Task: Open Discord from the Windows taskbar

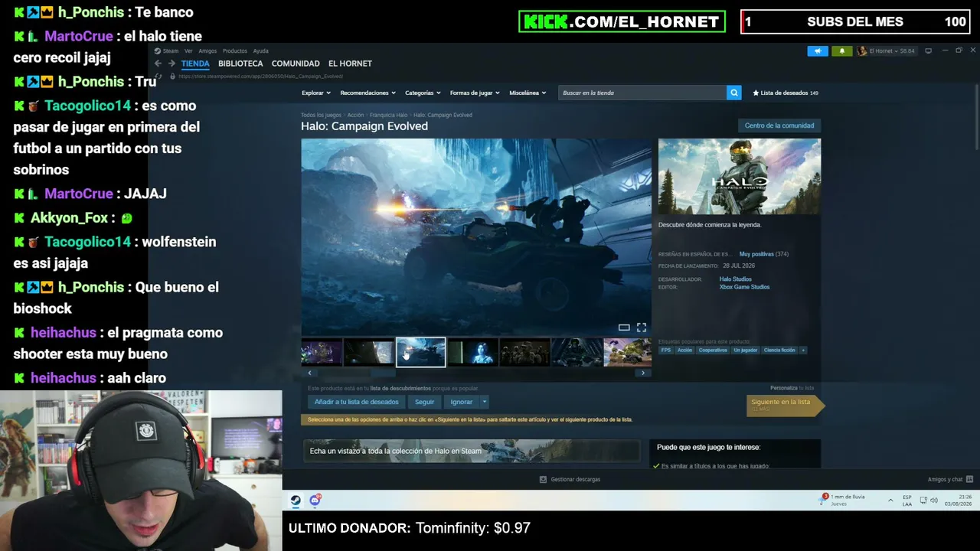Action: [315, 500]
